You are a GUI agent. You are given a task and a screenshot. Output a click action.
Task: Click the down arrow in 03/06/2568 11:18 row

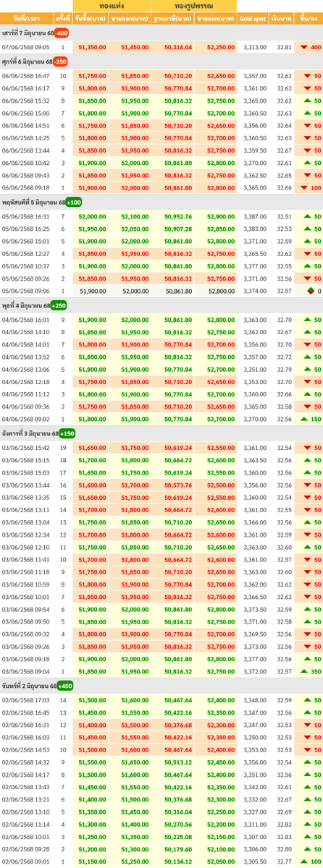click(x=308, y=572)
